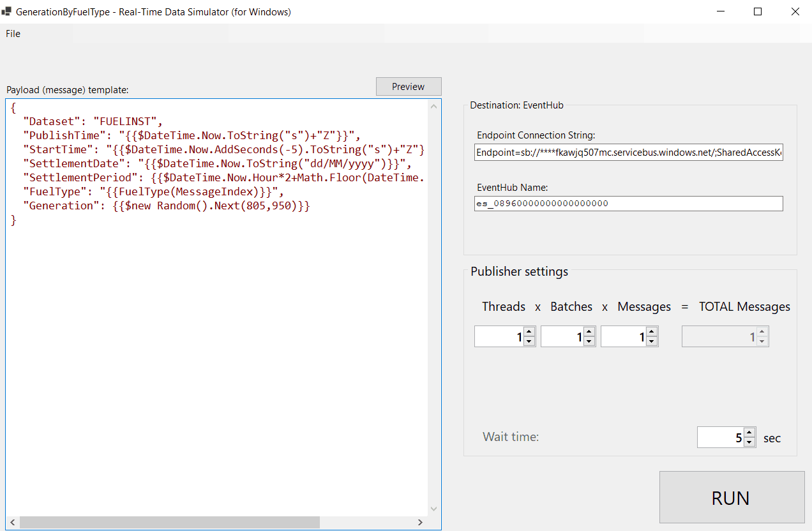Click the Messages number field
Screen dimensions: 812x531
point(623,336)
